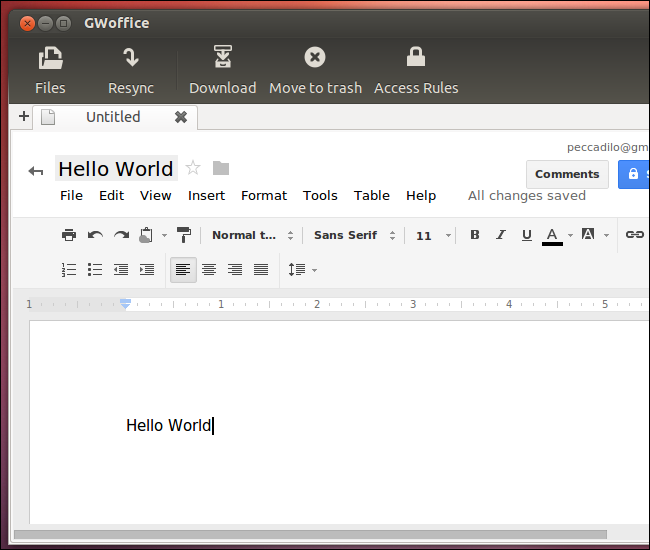Open the Comments button
The width and height of the screenshot is (650, 550).
tap(567, 174)
